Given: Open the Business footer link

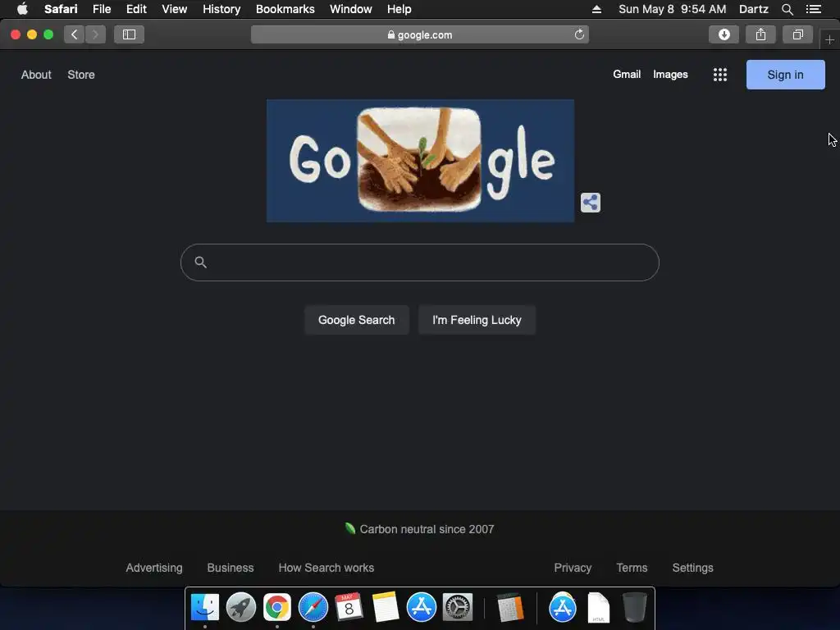Looking at the screenshot, I should (x=231, y=568).
